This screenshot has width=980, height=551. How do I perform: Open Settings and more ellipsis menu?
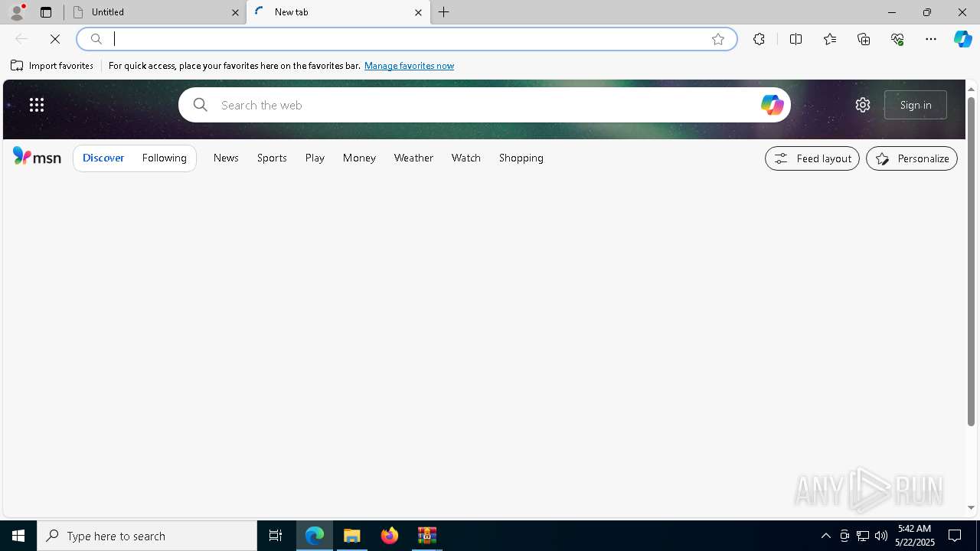coord(931,39)
